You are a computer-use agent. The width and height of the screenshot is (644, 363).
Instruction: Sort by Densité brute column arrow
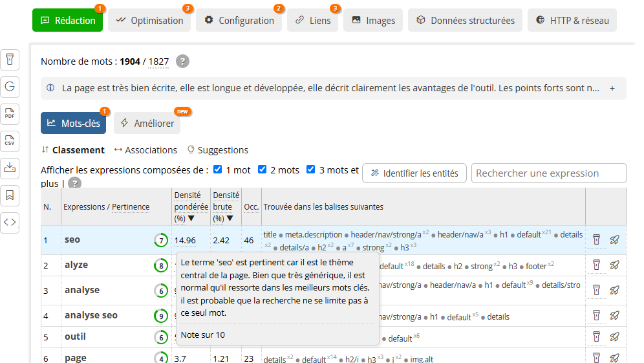230,219
